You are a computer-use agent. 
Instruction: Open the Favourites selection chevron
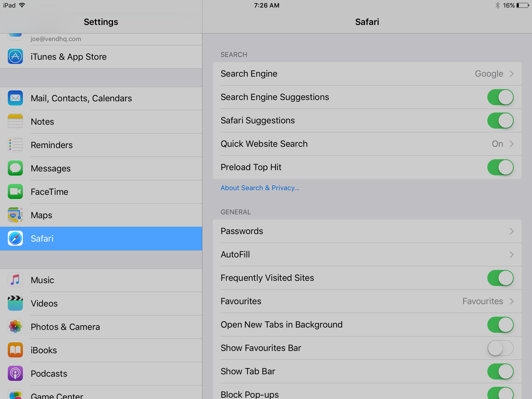pos(511,301)
